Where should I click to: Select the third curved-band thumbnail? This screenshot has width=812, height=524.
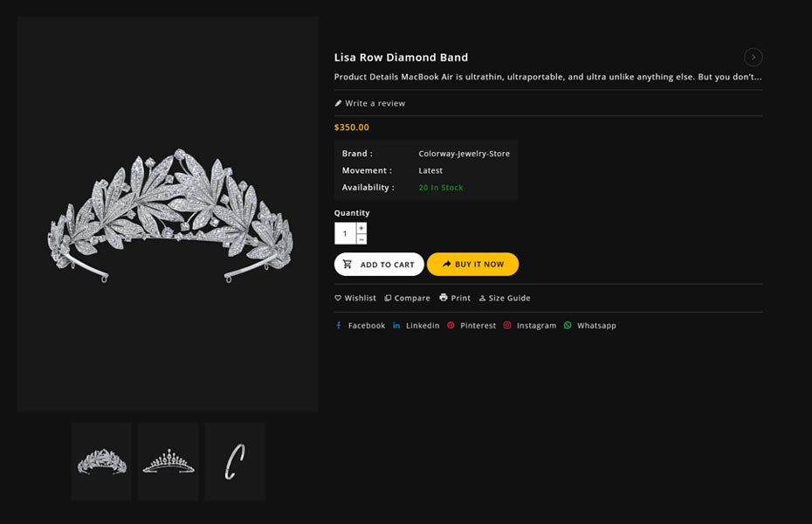[235, 461]
